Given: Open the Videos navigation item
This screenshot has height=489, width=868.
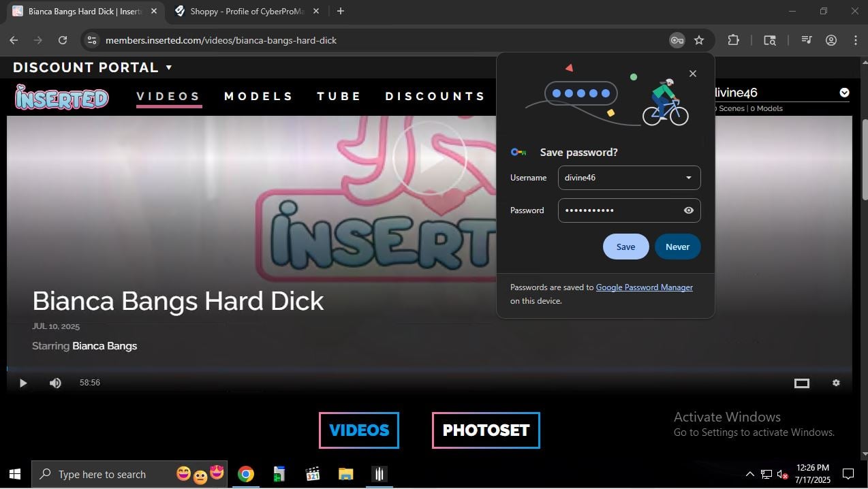Looking at the screenshot, I should [x=169, y=97].
